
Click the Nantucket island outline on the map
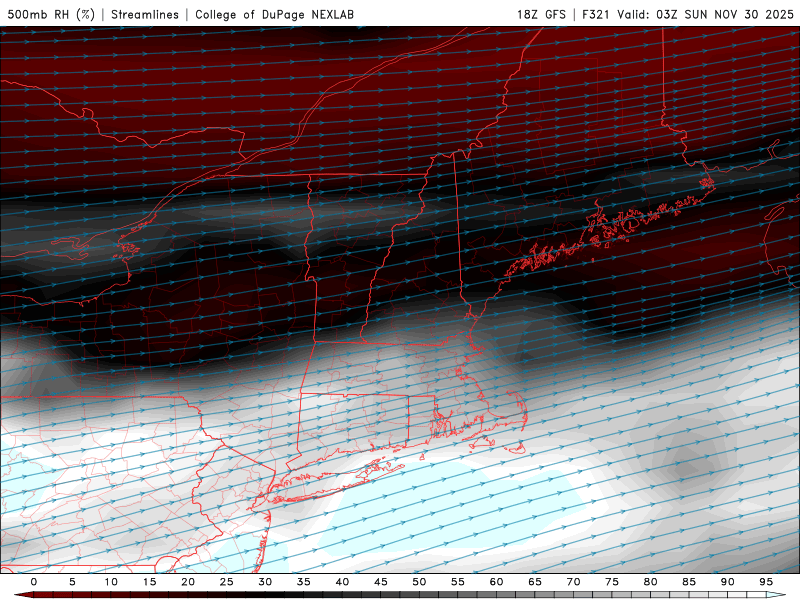(x=517, y=448)
